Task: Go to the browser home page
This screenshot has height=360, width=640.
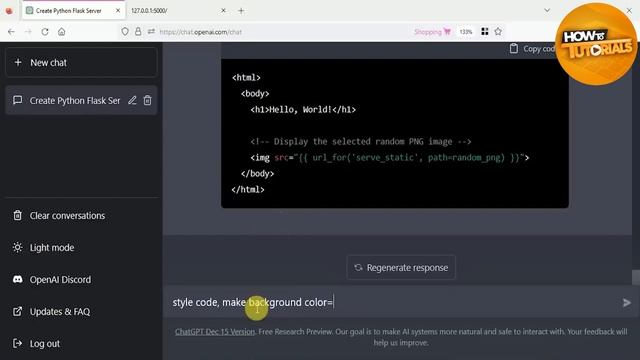Action: click(x=62, y=32)
